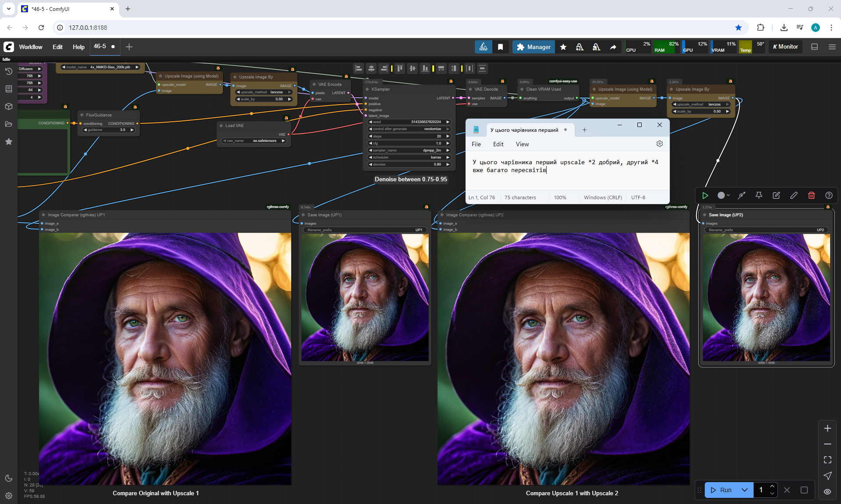Toggle link visibility eye icon
The image size is (841, 504).
click(827, 491)
